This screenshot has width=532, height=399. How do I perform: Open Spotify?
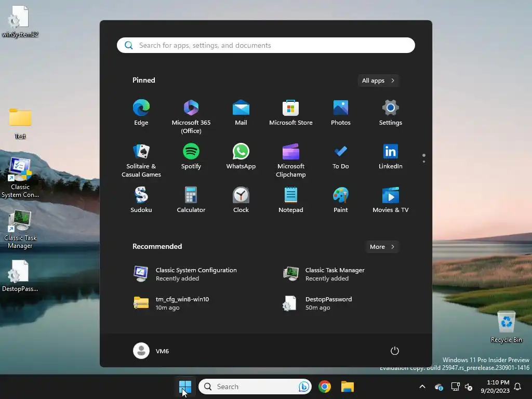point(191,156)
